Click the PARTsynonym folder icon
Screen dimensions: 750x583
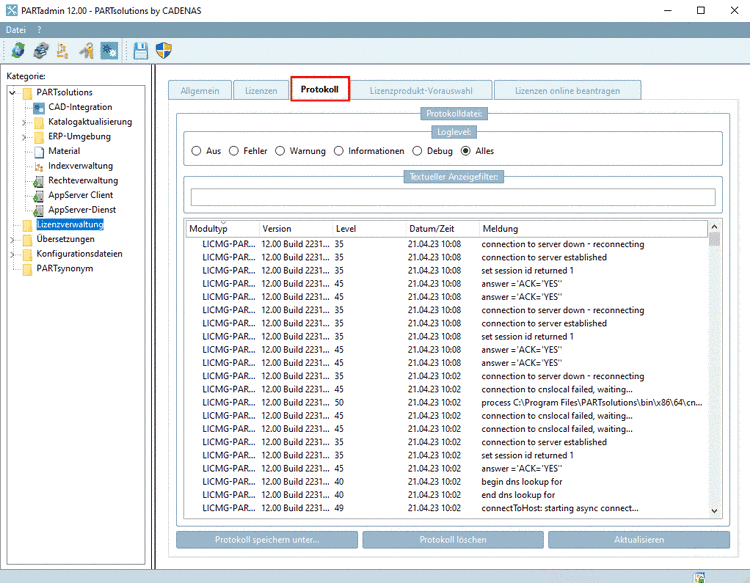(x=28, y=269)
